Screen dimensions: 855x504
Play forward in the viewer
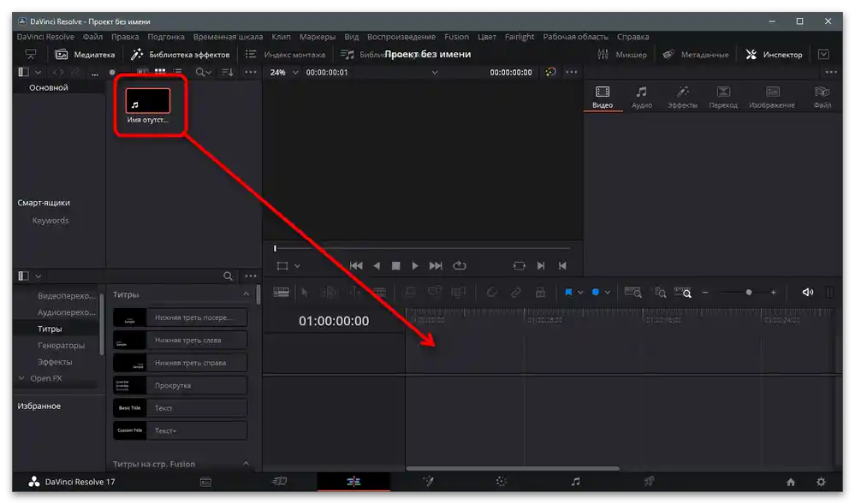415,265
